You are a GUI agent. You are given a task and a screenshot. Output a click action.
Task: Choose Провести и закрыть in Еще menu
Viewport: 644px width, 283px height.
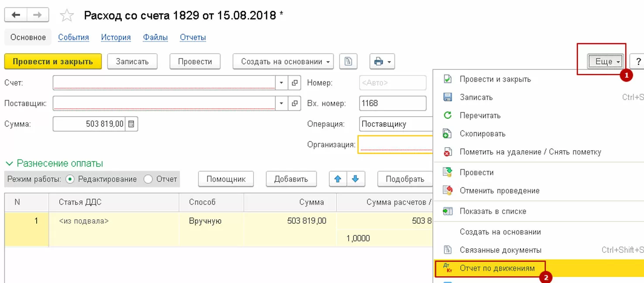tap(539, 79)
